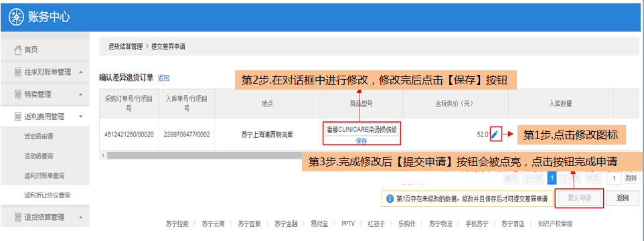Image resolution: width=644 pixels, height=241 pixels.
Task: Click the page number input field
Action: pos(614,178)
